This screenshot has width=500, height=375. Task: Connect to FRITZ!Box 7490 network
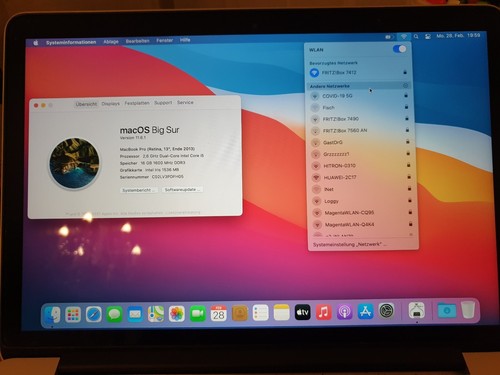(361, 119)
